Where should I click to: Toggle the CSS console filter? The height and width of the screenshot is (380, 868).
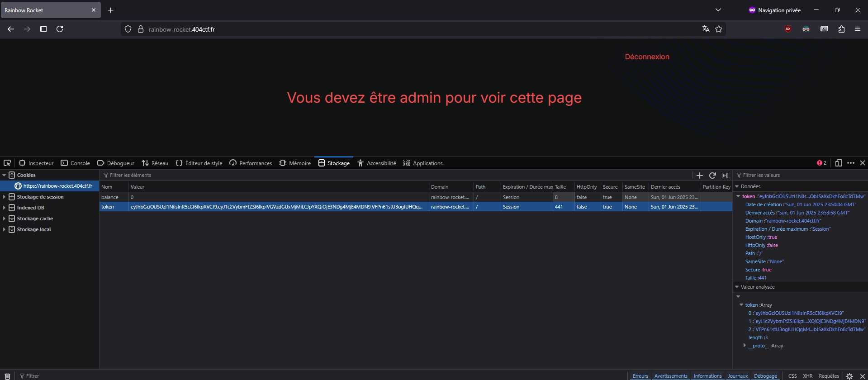coord(792,376)
